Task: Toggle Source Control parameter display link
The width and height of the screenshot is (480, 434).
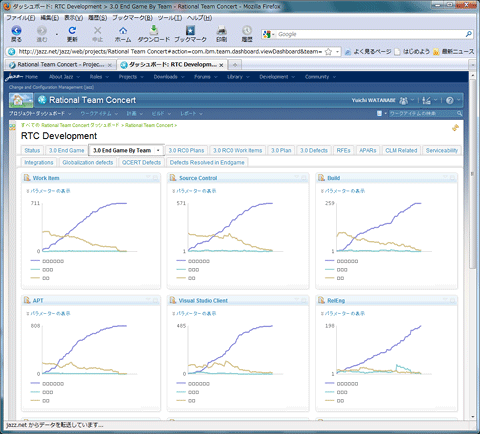Action: pos(194,191)
